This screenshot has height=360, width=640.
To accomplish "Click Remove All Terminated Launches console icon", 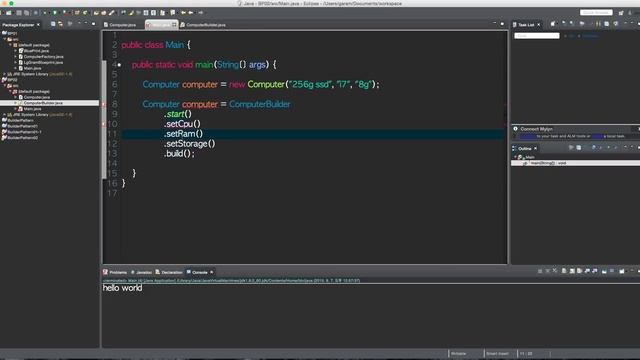I will (x=555, y=271).
